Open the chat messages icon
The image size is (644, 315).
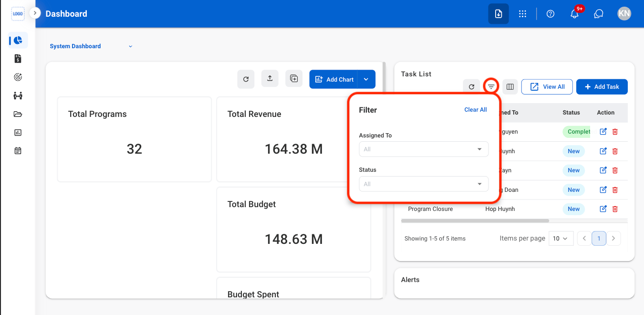point(599,14)
